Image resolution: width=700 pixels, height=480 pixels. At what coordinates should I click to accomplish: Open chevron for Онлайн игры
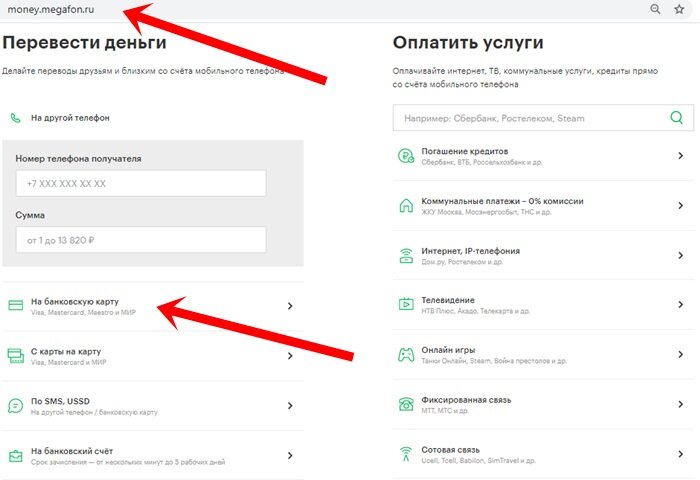point(680,355)
